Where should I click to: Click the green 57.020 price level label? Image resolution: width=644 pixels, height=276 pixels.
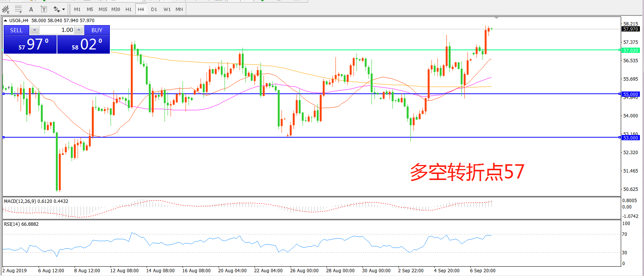tap(631, 50)
